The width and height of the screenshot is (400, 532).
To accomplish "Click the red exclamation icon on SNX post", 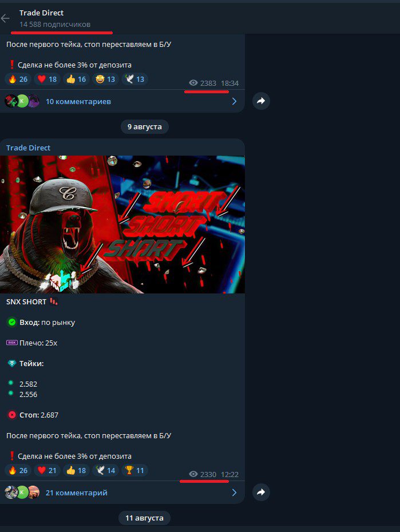I will pos(12,456).
